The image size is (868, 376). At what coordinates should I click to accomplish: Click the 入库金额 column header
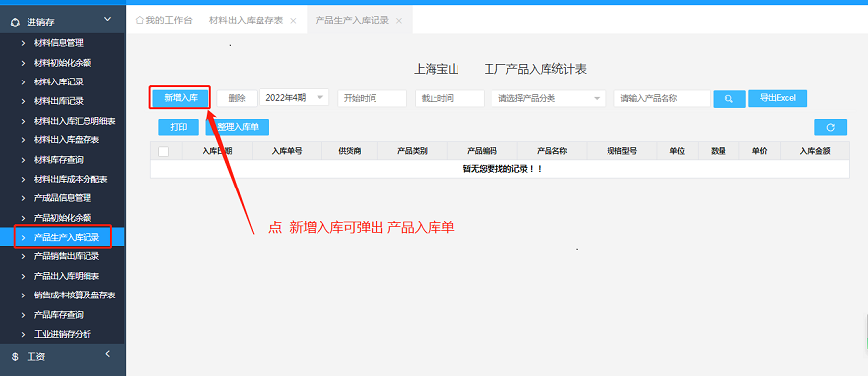point(814,151)
